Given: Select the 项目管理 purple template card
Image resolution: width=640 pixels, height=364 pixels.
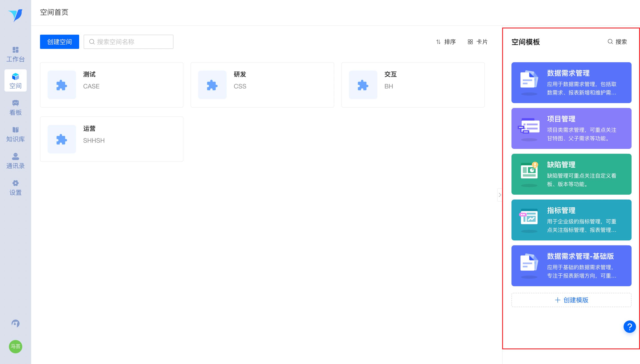Looking at the screenshot, I should 571,128.
